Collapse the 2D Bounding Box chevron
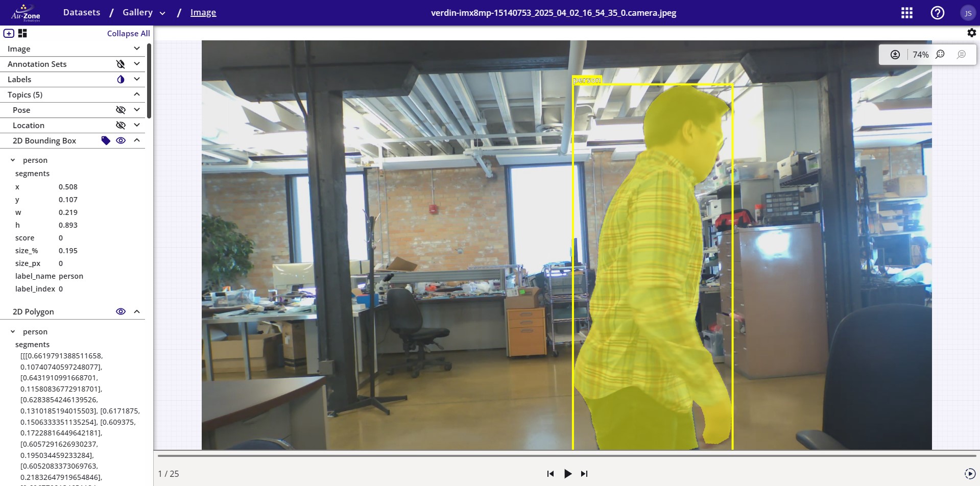 point(137,140)
